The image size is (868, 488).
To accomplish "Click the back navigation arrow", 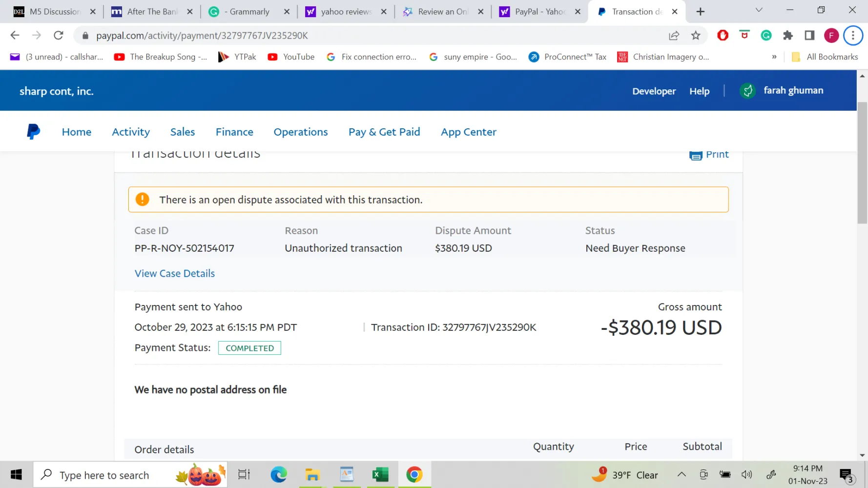I will coord(15,35).
